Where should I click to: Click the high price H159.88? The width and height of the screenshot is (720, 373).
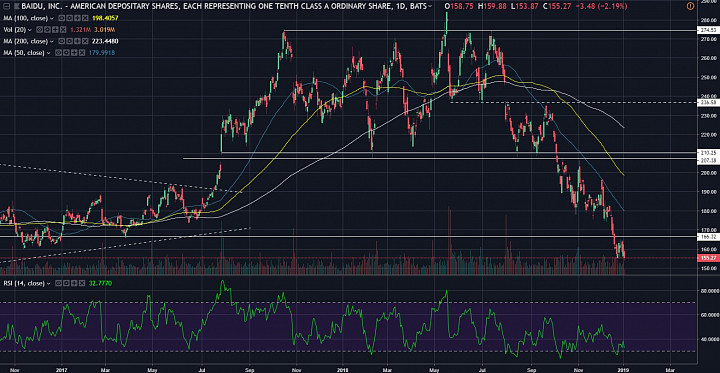(493, 6)
